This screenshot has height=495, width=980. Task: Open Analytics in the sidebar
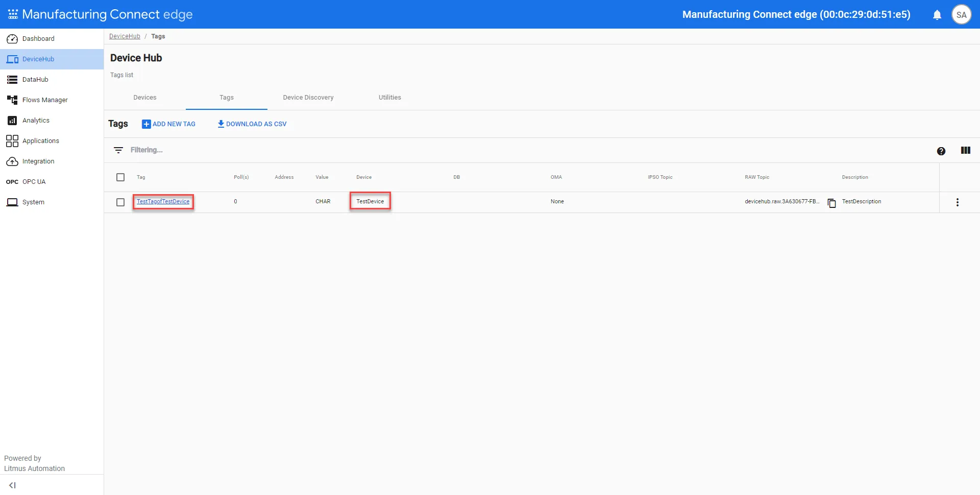click(52, 121)
